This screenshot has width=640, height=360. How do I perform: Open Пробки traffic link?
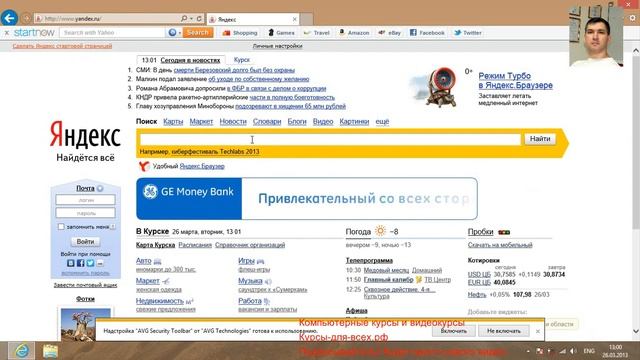point(480,232)
